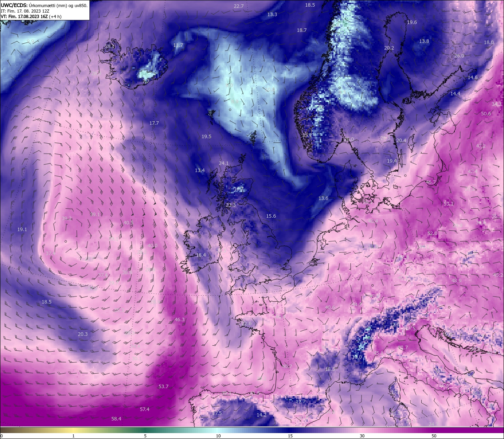Click the 53.1 value on map
The height and width of the screenshot is (439, 504).
(x=448, y=204)
